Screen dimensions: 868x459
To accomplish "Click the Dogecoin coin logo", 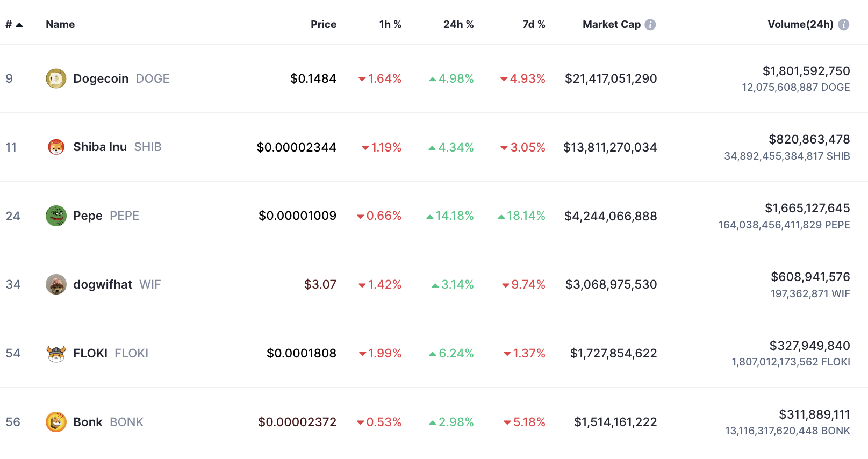I will (x=56, y=78).
